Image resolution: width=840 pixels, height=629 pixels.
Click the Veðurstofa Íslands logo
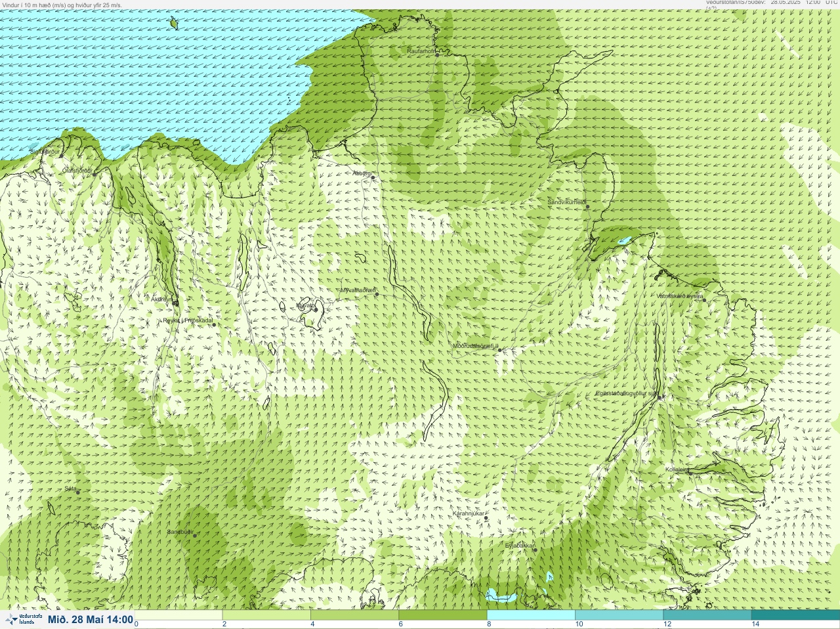[22, 619]
